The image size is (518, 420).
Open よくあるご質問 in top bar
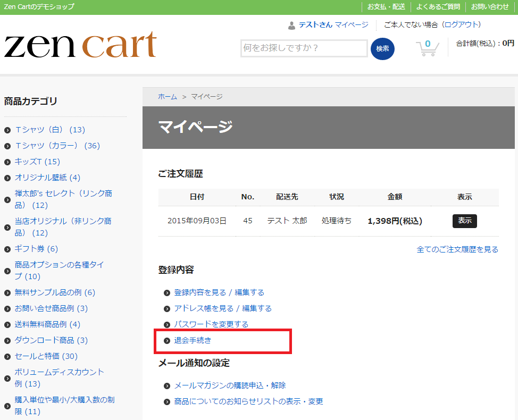click(x=438, y=7)
